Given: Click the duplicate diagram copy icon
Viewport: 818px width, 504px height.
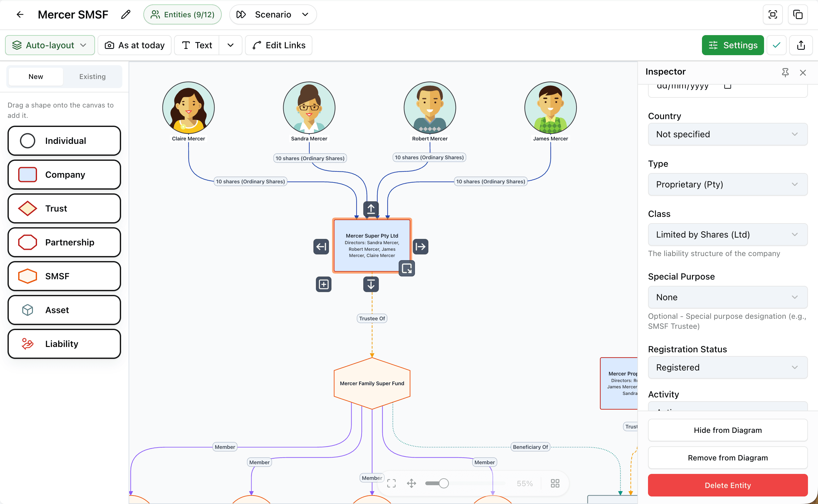Looking at the screenshot, I should [798, 15].
